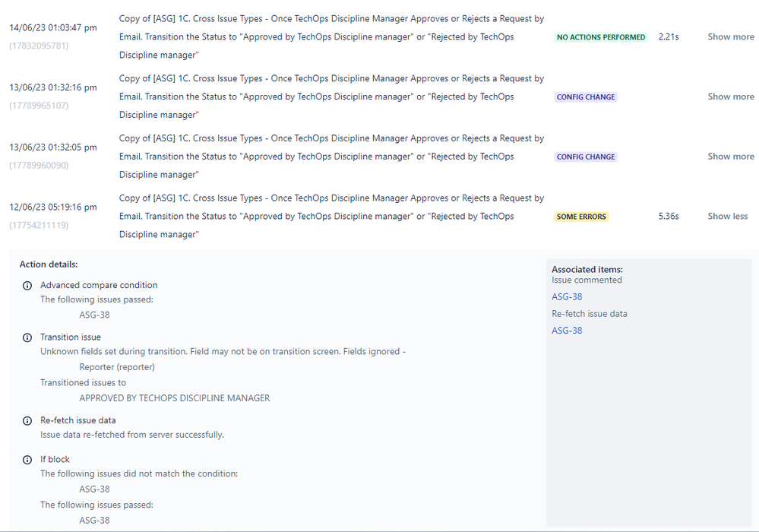Select the 14/06/23 01:03:47 pm timestamp
Viewport: 759px width, 532px height.
coord(53,27)
